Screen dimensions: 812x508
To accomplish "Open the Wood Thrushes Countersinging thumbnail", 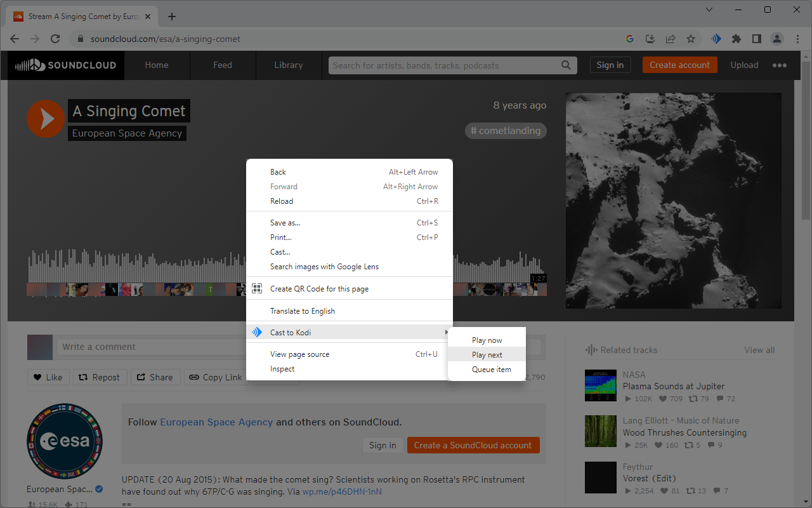I will (x=601, y=432).
